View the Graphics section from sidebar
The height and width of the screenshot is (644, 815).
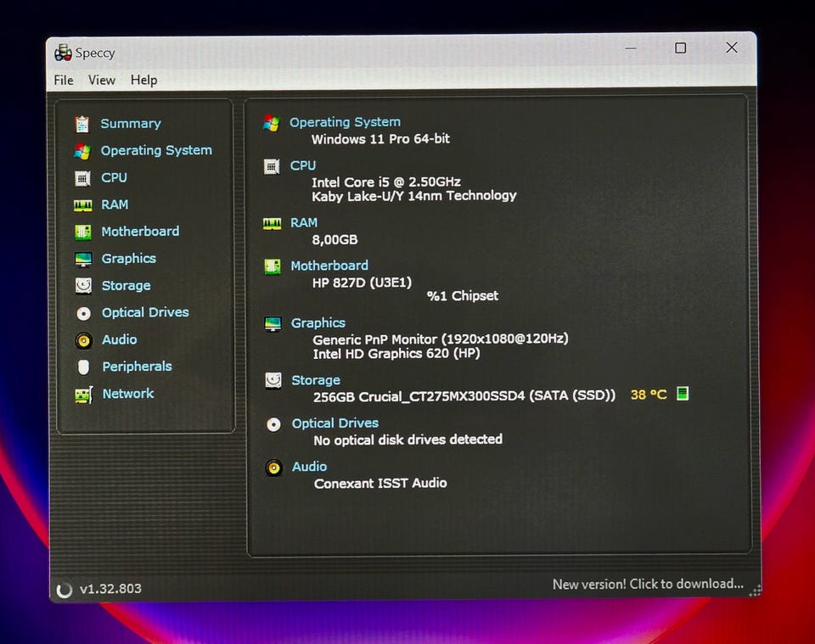click(x=129, y=259)
